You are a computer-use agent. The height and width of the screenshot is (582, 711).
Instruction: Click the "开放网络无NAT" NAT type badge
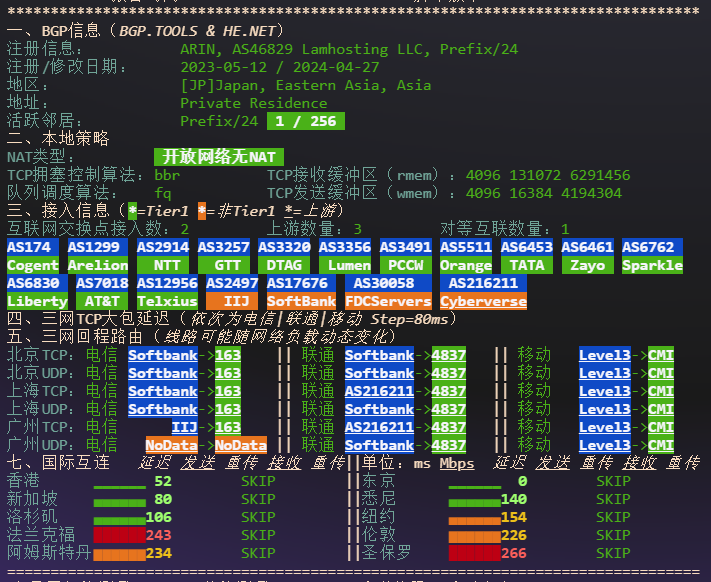click(219, 157)
